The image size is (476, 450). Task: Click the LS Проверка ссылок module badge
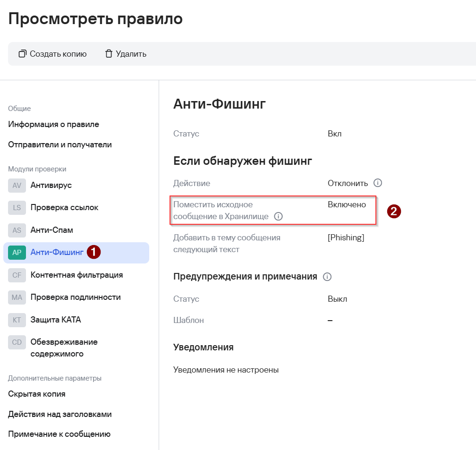tap(17, 208)
